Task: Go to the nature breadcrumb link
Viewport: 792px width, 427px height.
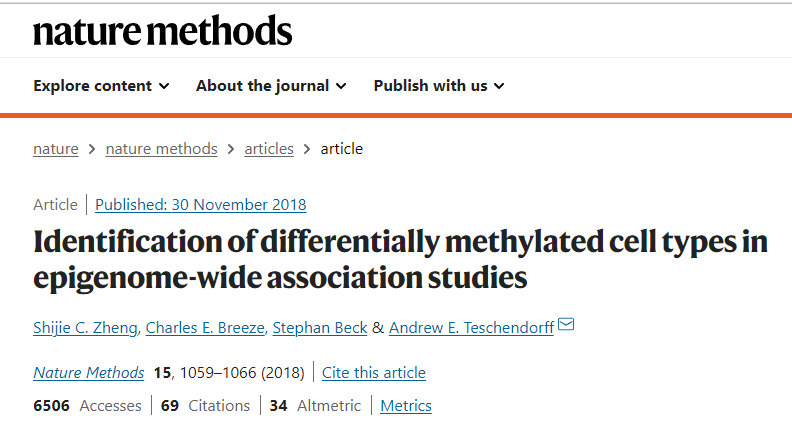Action: click(x=56, y=149)
